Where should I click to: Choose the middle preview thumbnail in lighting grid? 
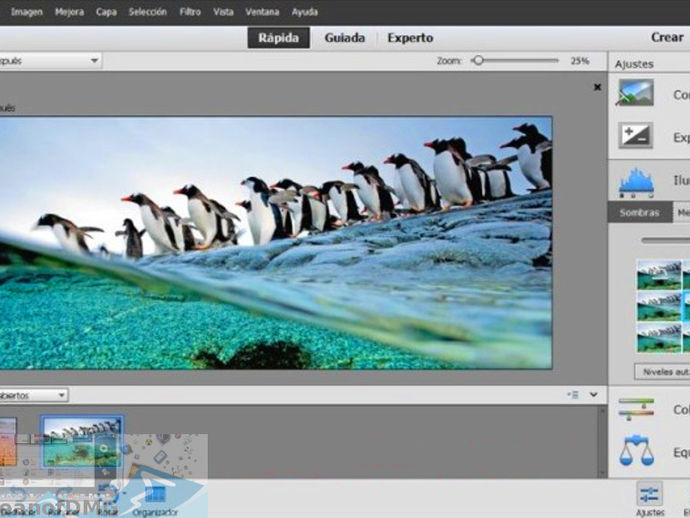tap(659, 307)
